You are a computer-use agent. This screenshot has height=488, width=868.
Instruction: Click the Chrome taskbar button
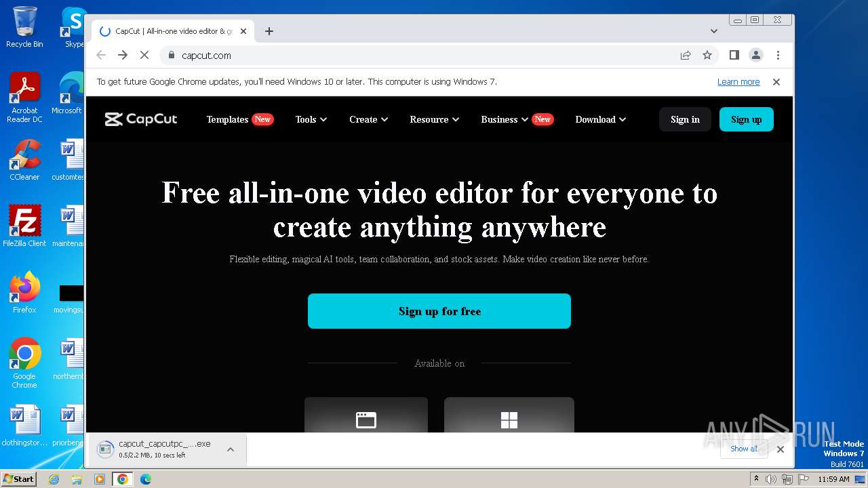[122, 479]
